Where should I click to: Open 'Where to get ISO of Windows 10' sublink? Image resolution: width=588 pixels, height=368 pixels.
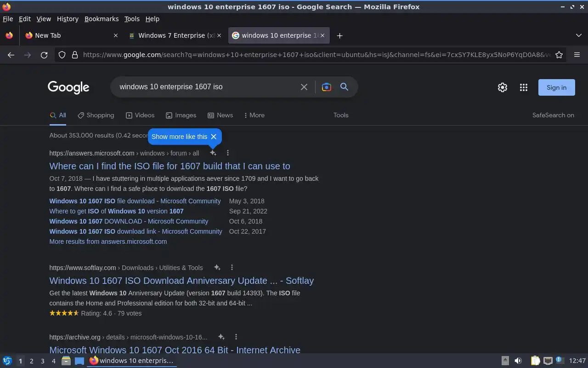116,211
